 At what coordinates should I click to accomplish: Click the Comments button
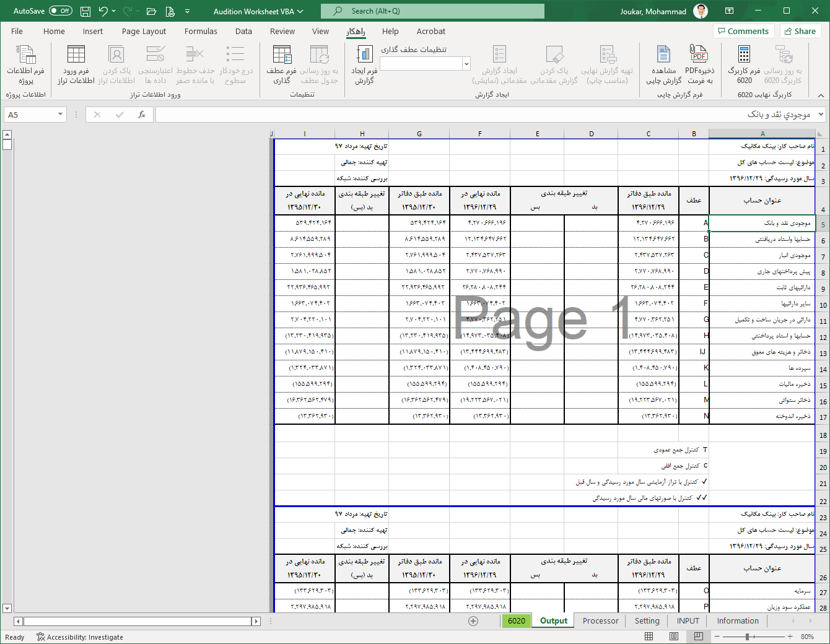[x=743, y=31]
